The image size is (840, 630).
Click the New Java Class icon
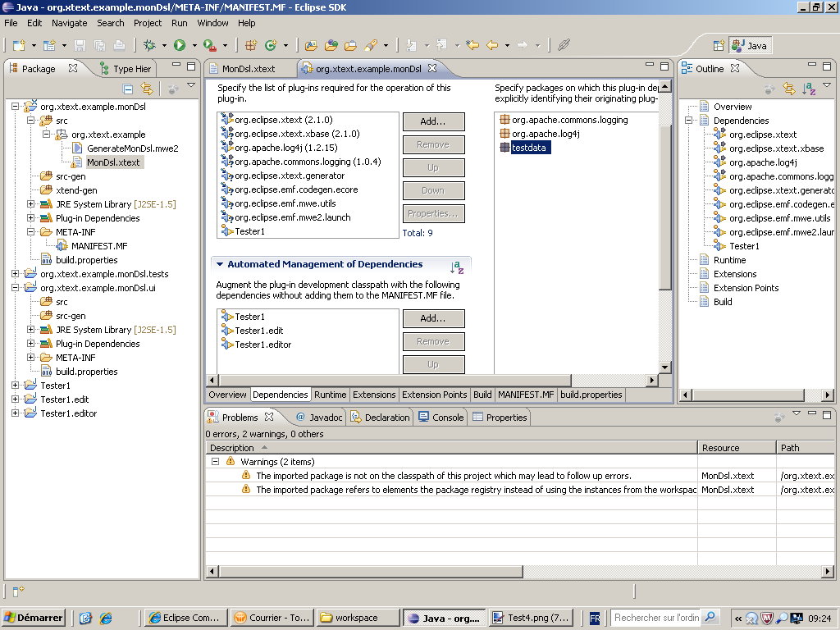[271, 46]
